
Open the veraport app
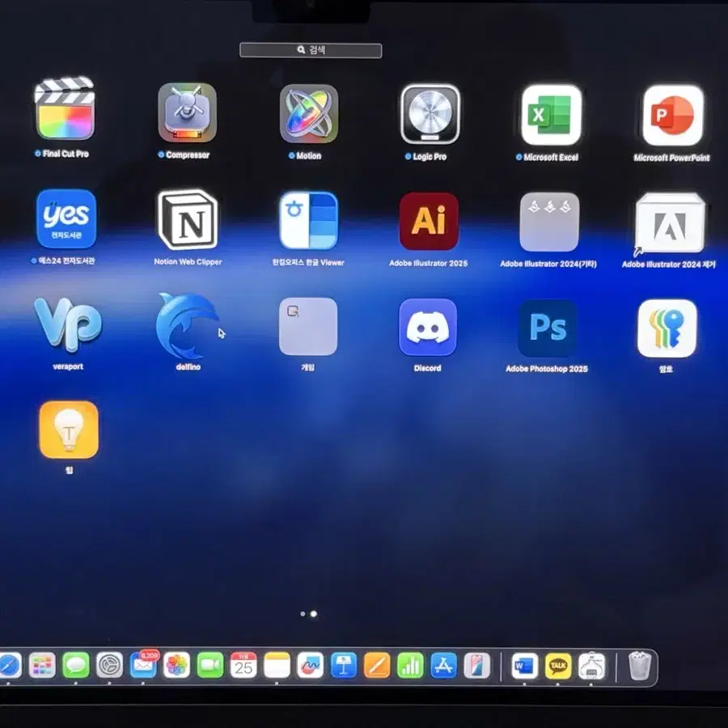pyautogui.click(x=68, y=324)
